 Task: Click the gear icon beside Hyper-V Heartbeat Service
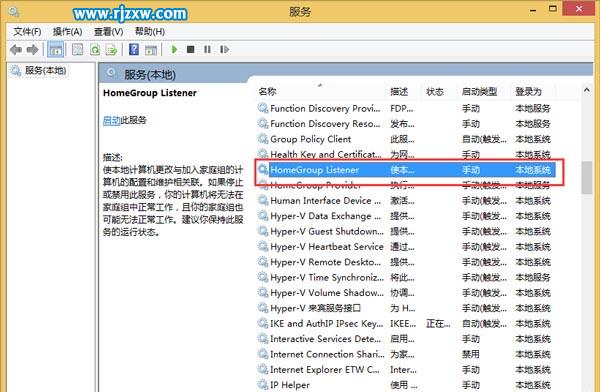[x=263, y=246]
